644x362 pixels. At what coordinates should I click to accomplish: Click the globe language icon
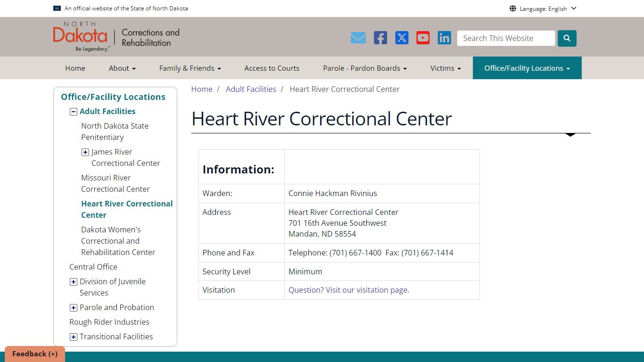coord(513,8)
